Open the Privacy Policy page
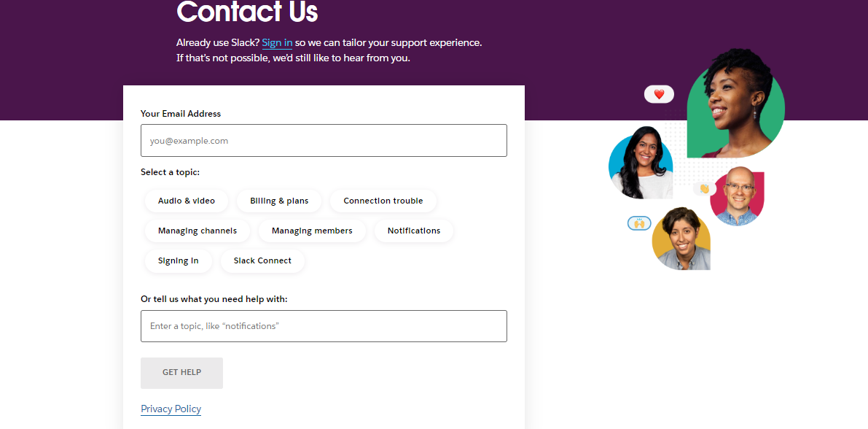 (171, 409)
